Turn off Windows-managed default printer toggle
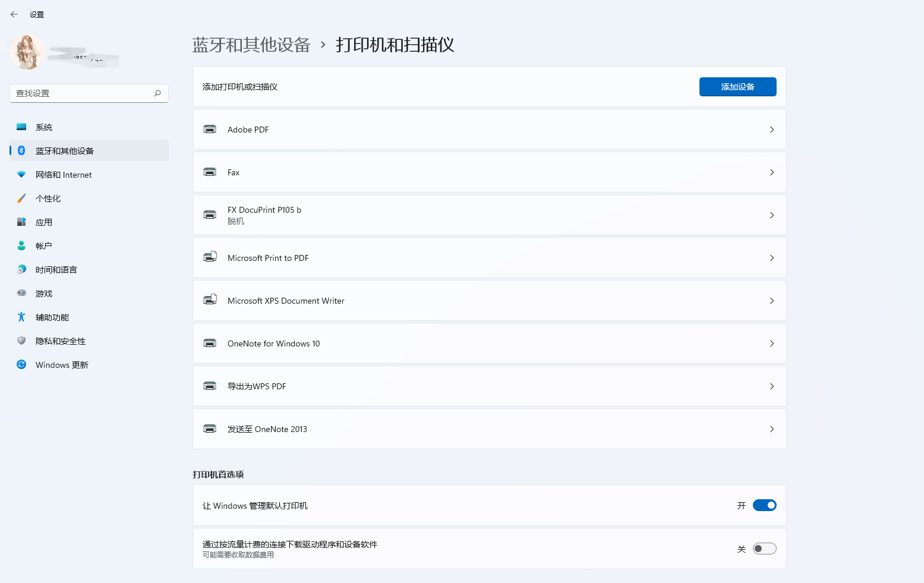 point(764,505)
